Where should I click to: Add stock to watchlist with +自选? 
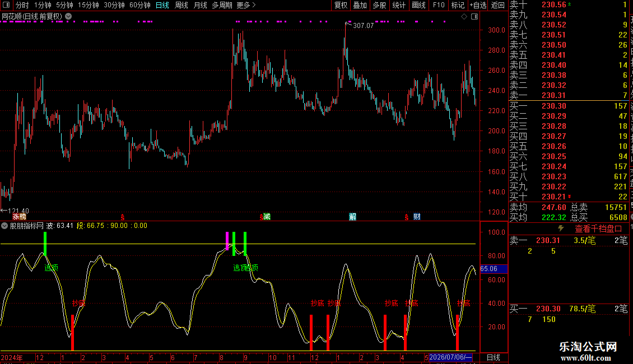click(478, 5)
